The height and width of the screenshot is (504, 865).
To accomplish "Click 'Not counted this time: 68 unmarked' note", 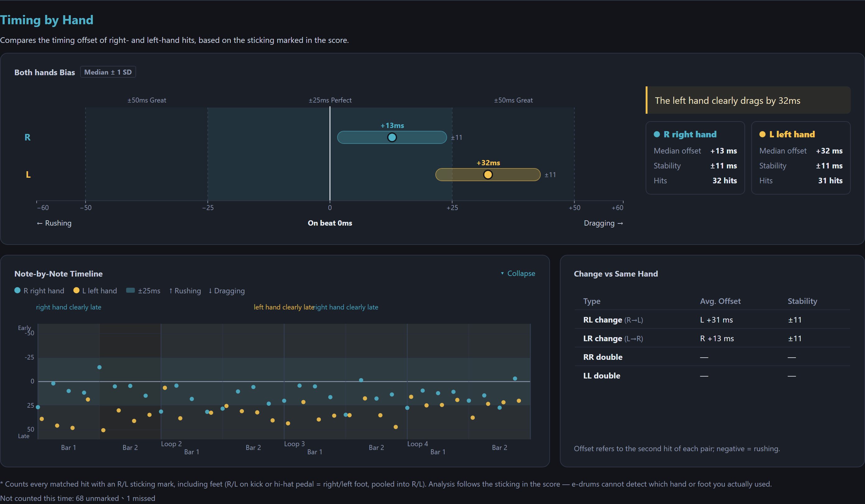I will click(x=78, y=498).
